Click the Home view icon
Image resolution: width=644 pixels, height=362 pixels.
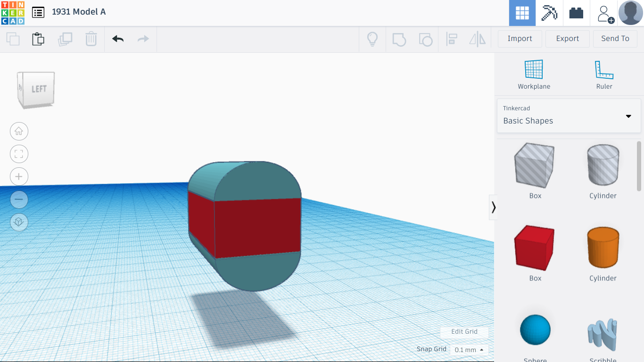19,131
